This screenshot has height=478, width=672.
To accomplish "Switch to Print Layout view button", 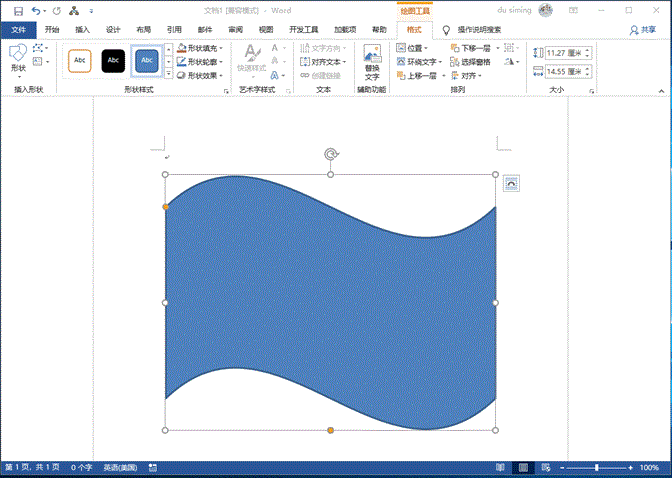I will pos(522,467).
